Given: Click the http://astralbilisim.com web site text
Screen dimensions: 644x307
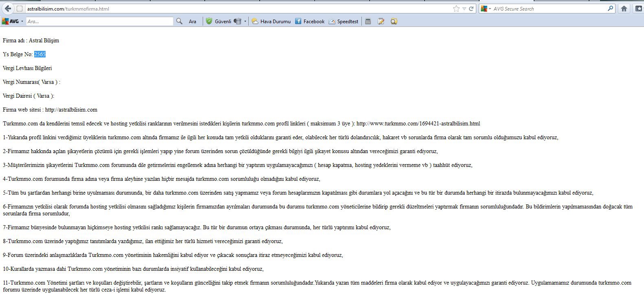Looking at the screenshot, I should (71, 110).
